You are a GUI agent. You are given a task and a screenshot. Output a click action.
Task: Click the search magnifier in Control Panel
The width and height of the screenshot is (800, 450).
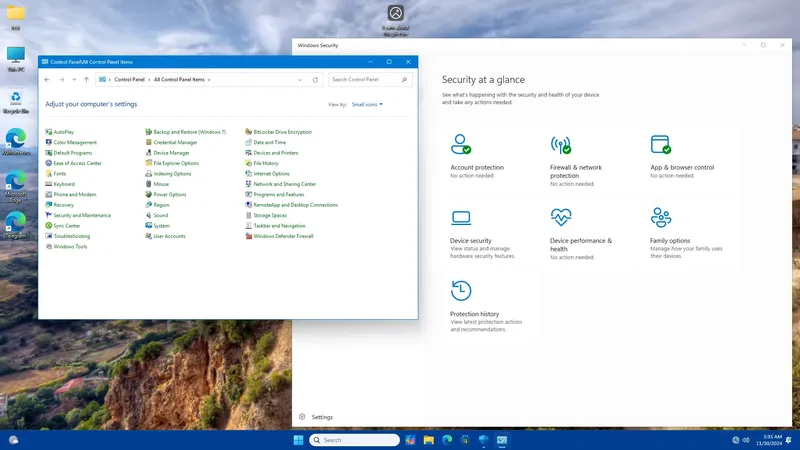click(404, 80)
